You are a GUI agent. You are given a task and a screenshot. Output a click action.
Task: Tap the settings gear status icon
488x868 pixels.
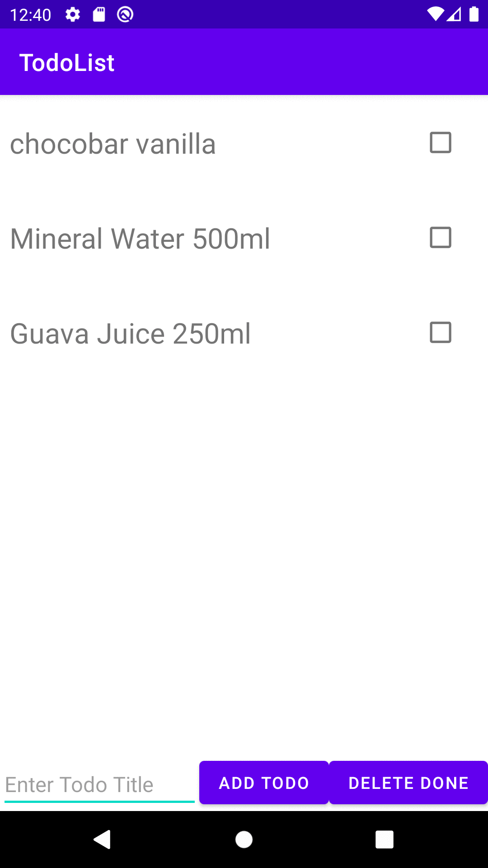tap(73, 14)
